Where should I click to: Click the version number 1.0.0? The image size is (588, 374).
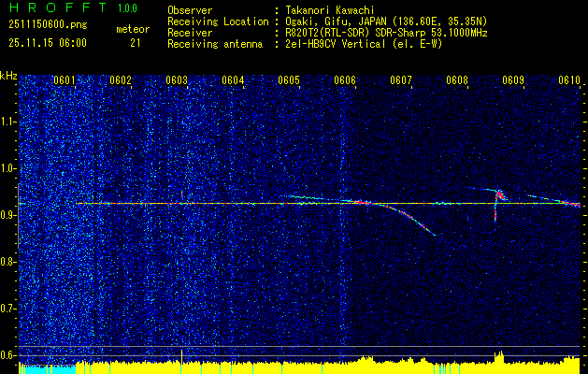click(x=127, y=8)
